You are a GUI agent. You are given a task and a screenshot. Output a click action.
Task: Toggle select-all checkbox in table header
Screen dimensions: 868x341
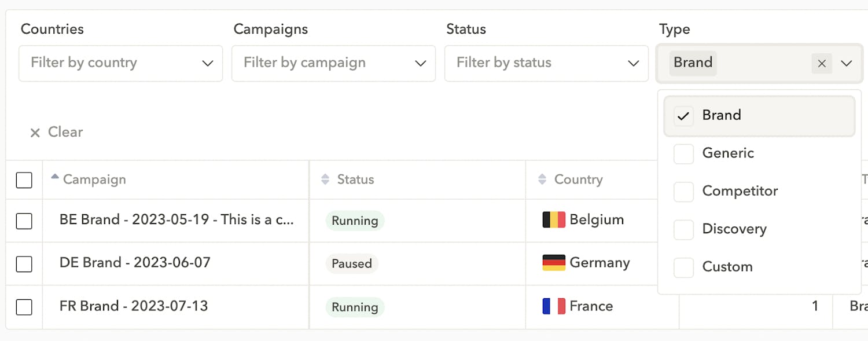point(24,180)
